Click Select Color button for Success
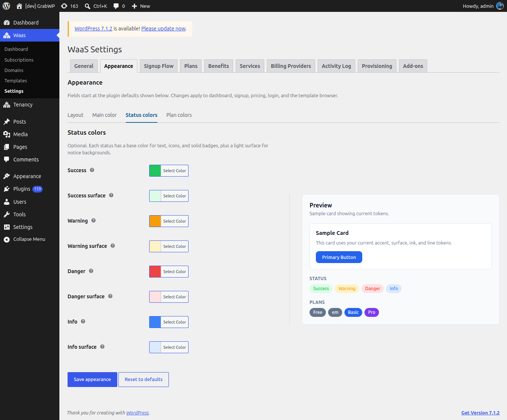This screenshot has width=507, height=420. click(x=174, y=171)
